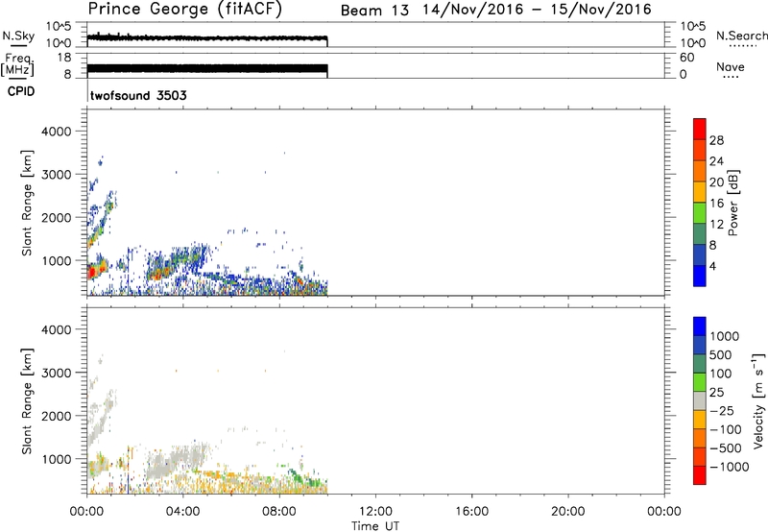768x532 pixels.
Task: Click the "12:00" time axis label
Action: 375,512
